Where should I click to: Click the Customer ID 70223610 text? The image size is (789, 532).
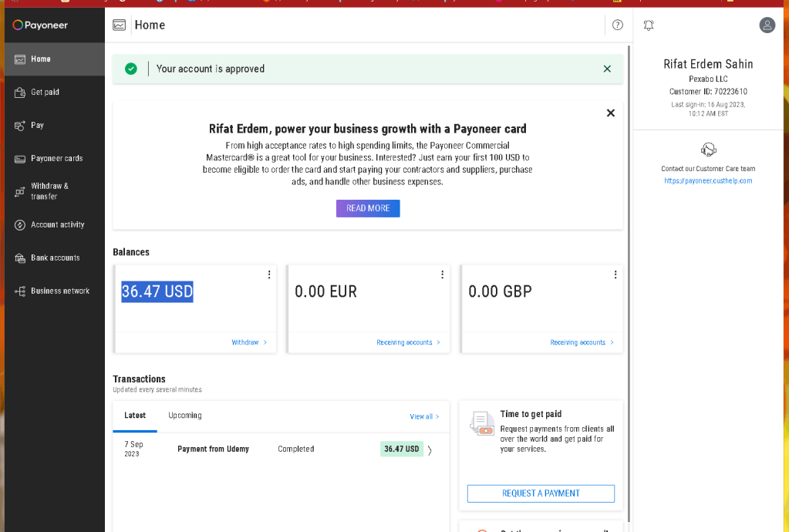(x=708, y=92)
